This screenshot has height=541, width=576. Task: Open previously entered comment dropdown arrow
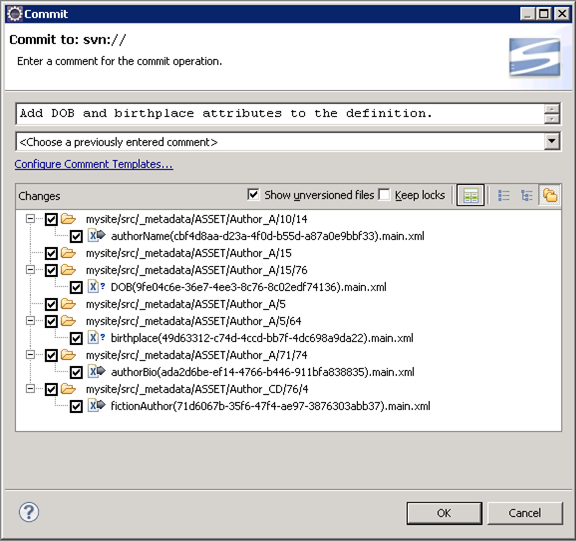point(552,141)
